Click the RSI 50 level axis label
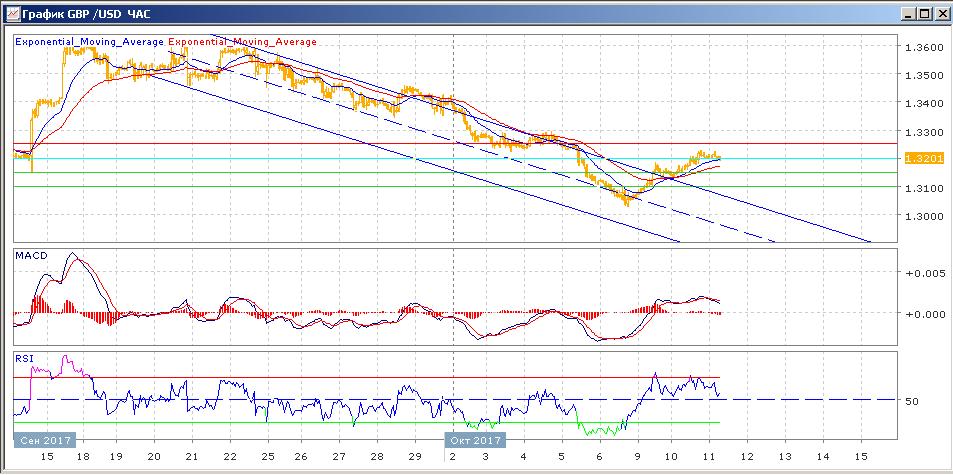 pos(910,401)
